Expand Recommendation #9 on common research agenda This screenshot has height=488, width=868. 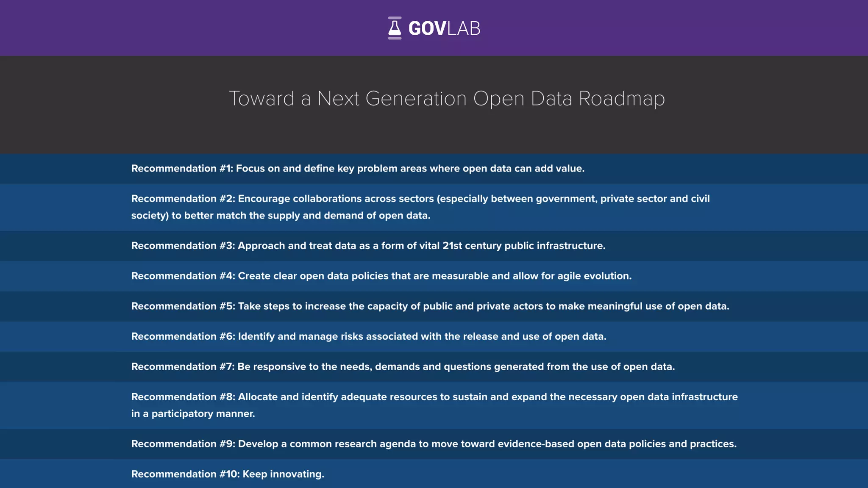434,444
